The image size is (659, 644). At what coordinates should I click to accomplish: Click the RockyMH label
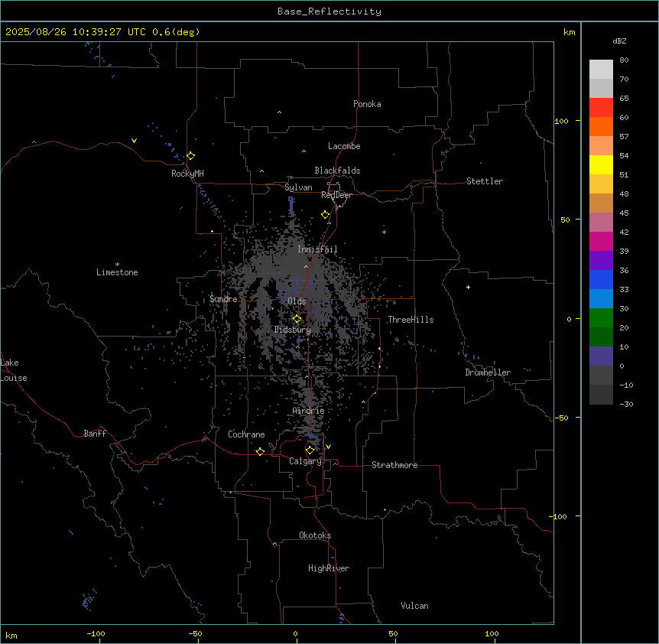point(187,174)
